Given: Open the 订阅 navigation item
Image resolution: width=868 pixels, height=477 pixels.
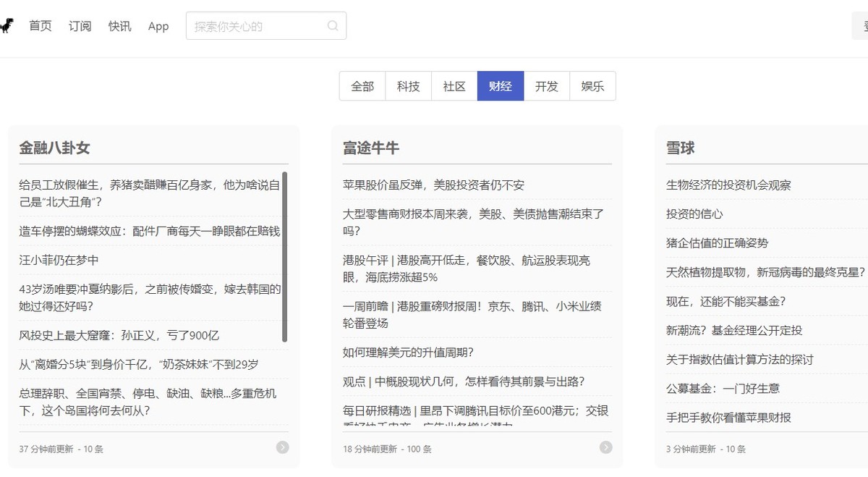Looking at the screenshot, I should pyautogui.click(x=80, y=26).
